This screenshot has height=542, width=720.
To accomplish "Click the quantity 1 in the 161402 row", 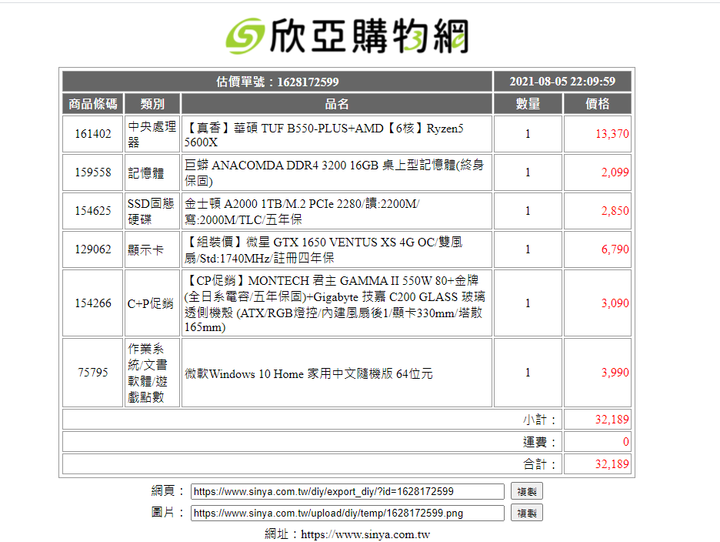I will click(528, 134).
